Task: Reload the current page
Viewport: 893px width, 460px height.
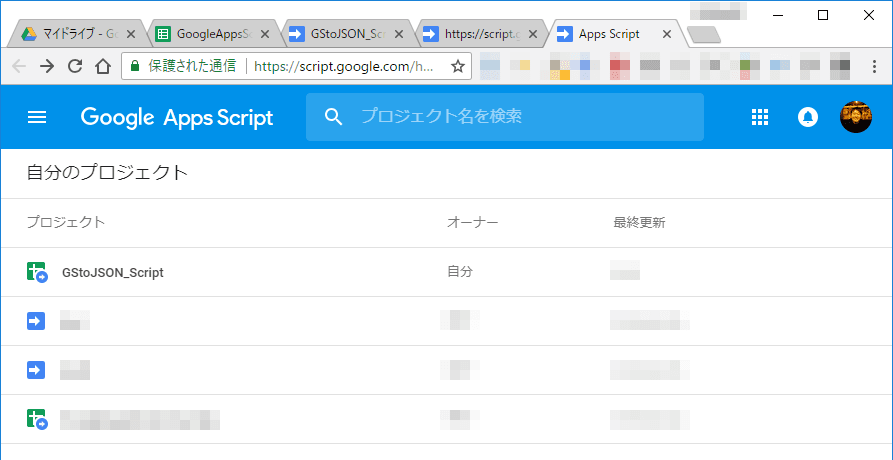Action: pyautogui.click(x=75, y=67)
